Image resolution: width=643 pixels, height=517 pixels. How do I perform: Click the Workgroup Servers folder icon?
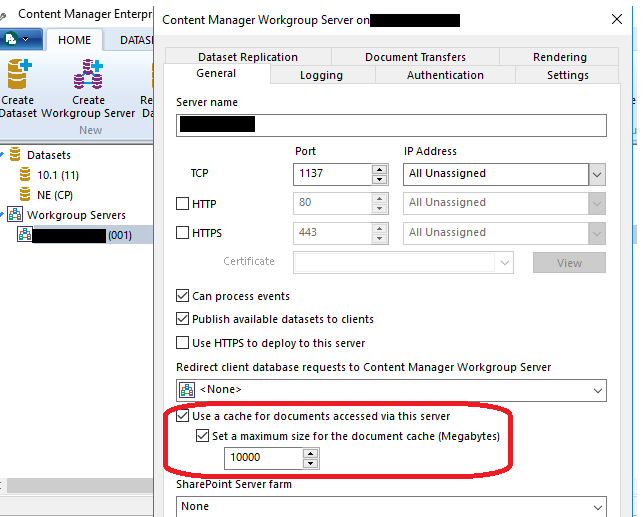point(15,214)
